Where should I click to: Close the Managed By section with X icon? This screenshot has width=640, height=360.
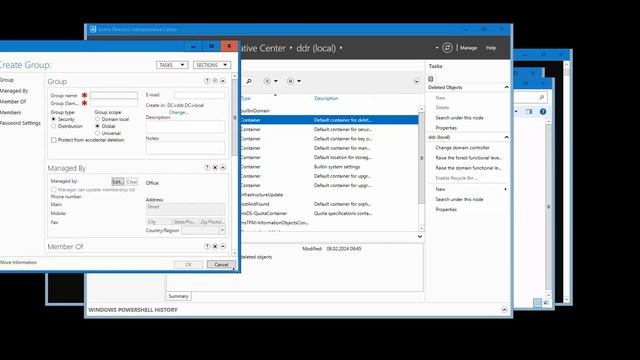tap(215, 168)
